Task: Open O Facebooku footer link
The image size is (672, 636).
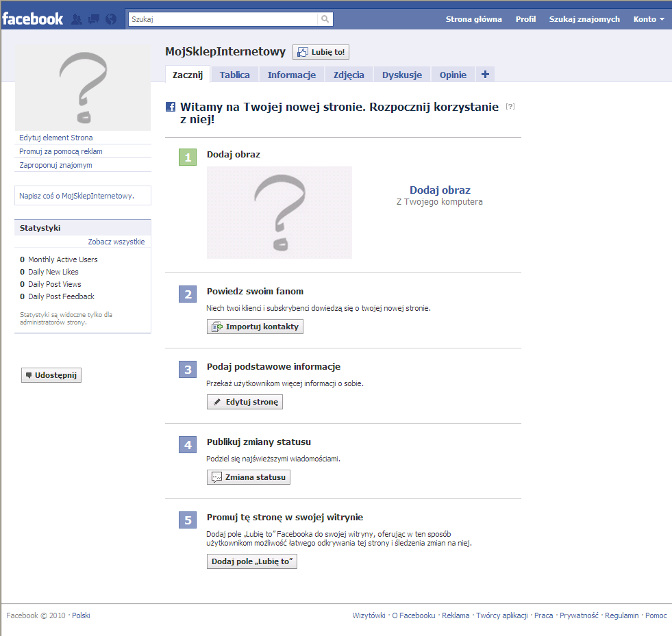Action: pyautogui.click(x=414, y=615)
